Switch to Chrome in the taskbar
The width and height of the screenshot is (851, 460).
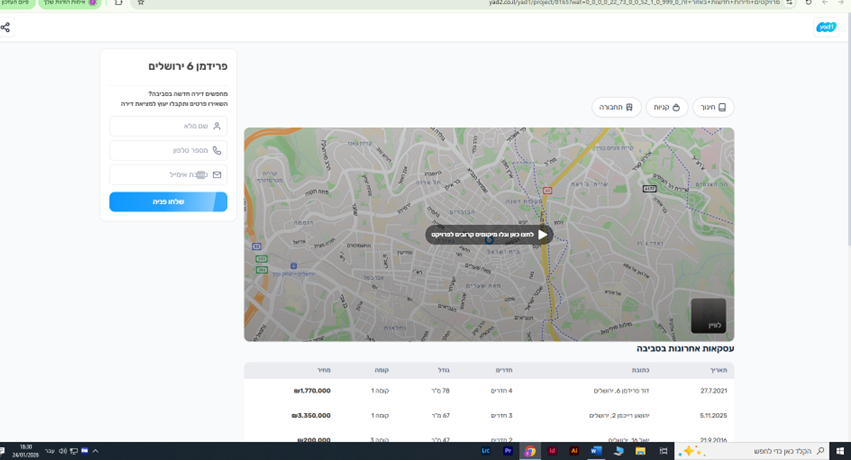(530, 451)
